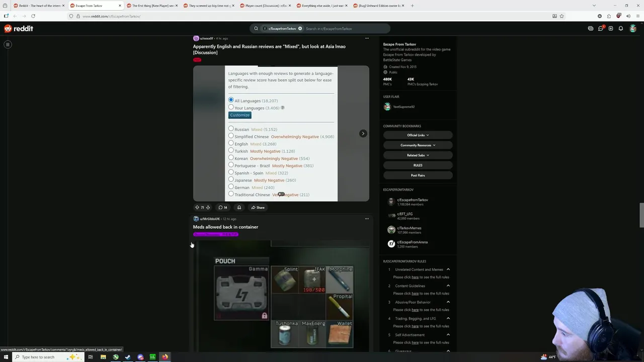
Task: Open the r/EFT_LFG community icon
Action: 391,216
